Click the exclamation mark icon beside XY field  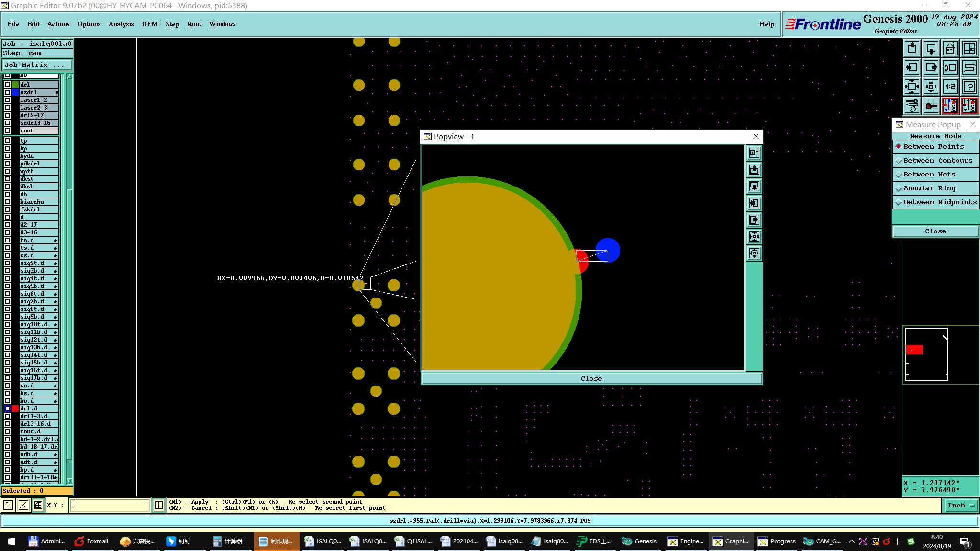click(x=159, y=505)
